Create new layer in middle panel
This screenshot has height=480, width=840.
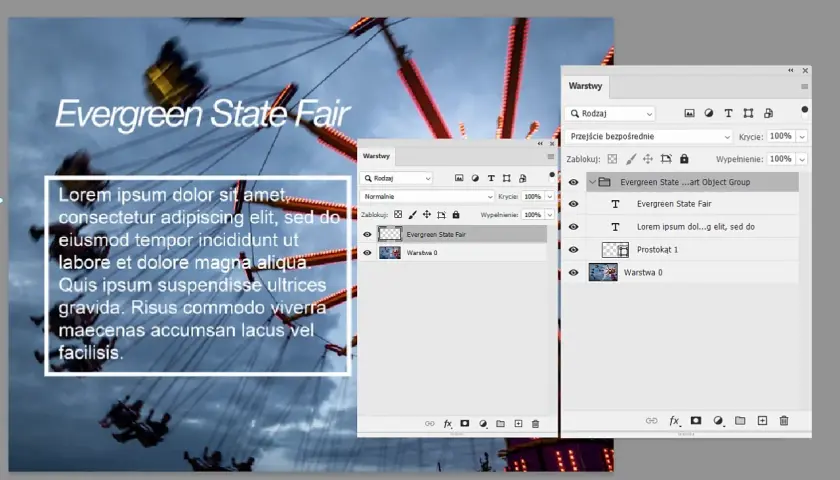pos(518,423)
